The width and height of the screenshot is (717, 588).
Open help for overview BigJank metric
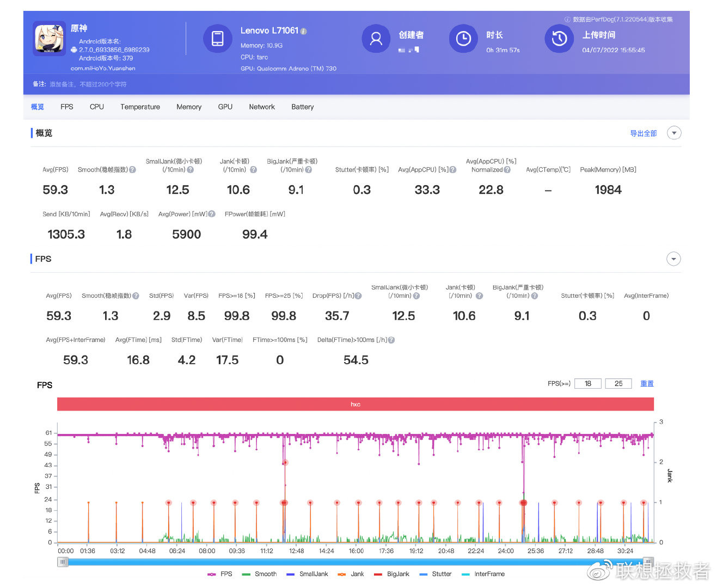(x=309, y=170)
